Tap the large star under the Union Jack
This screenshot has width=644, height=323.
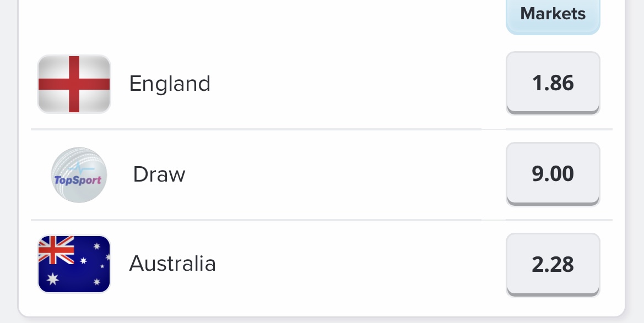(52, 279)
